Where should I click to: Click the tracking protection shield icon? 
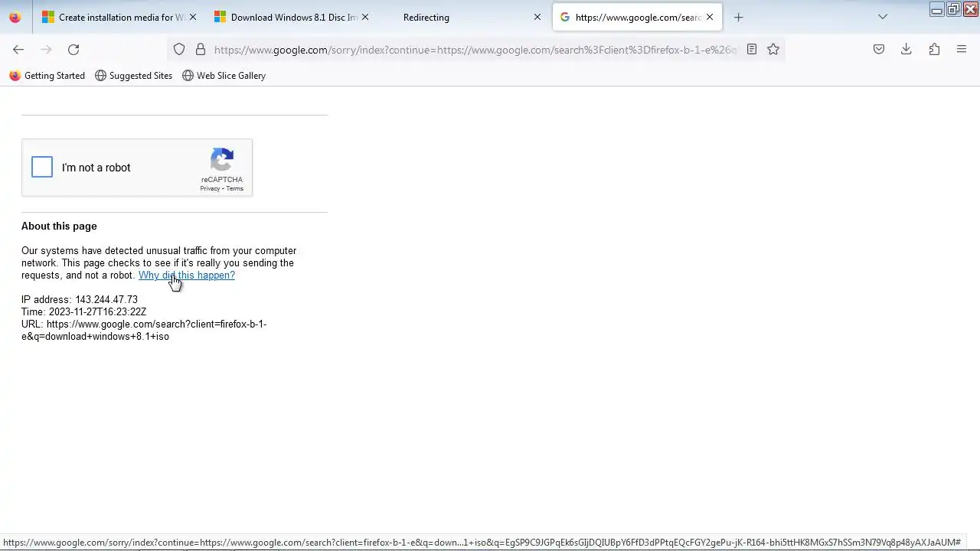click(x=179, y=49)
